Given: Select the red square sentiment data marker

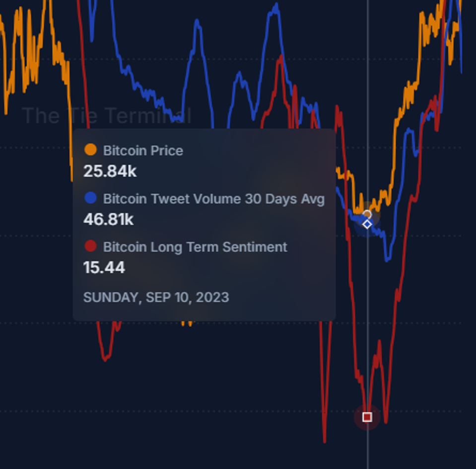Looking at the screenshot, I should (367, 417).
